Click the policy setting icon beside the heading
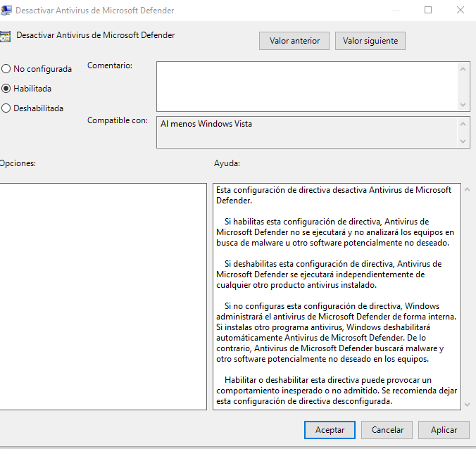The width and height of the screenshot is (476, 449). click(x=5, y=36)
